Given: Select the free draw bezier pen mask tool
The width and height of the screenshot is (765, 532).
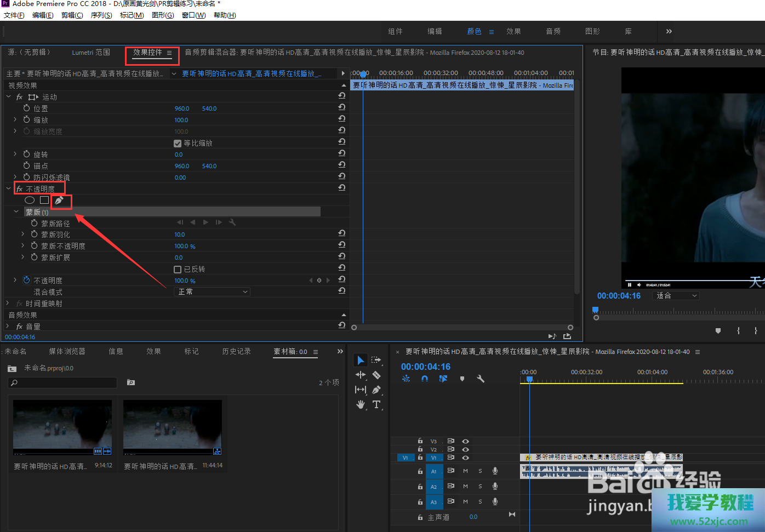Looking at the screenshot, I should tap(59, 201).
